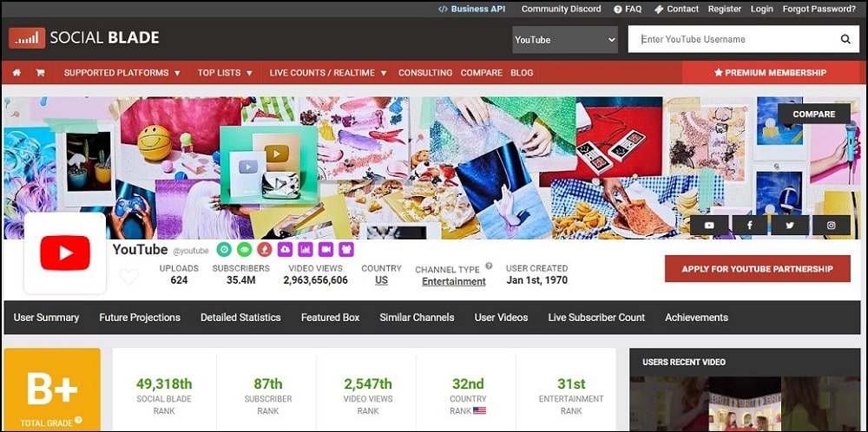Switch to Similar Channels tab

click(417, 317)
